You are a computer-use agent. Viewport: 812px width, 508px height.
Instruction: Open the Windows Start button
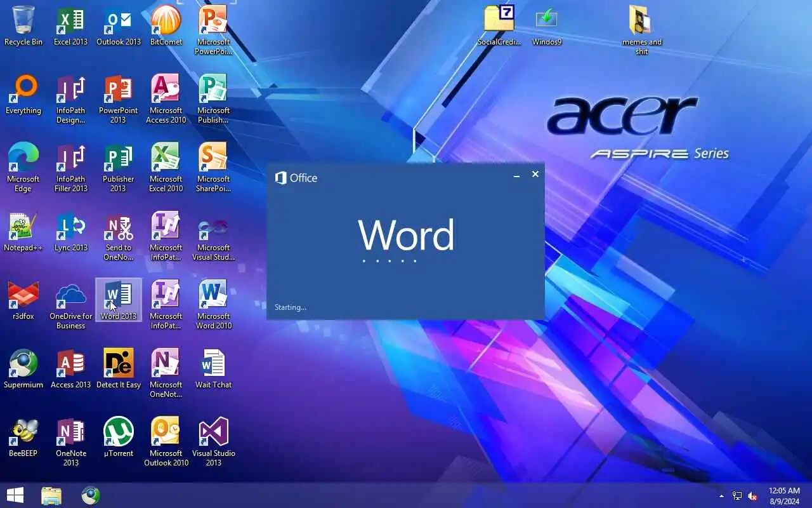click(x=15, y=495)
